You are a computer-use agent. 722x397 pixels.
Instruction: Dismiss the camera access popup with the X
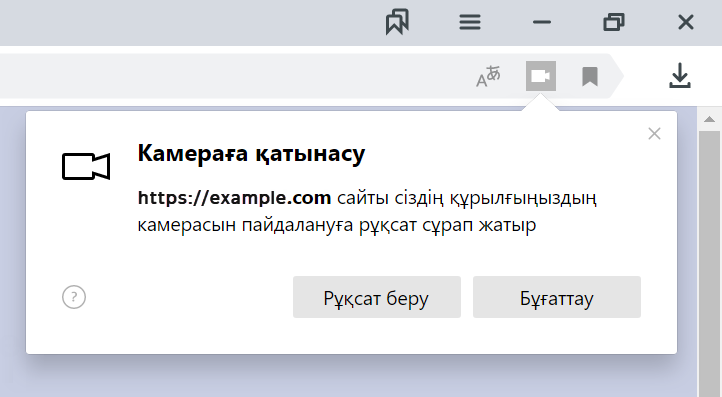(x=654, y=134)
